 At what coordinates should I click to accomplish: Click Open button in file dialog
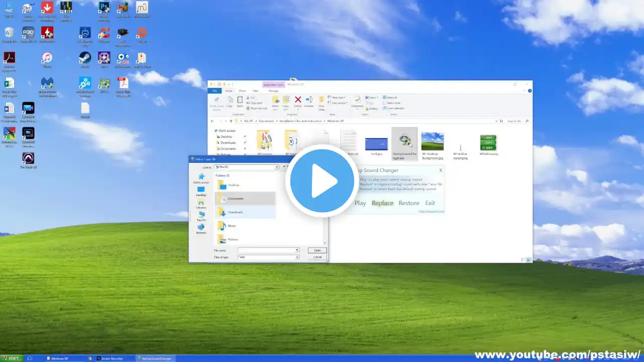pyautogui.click(x=317, y=250)
